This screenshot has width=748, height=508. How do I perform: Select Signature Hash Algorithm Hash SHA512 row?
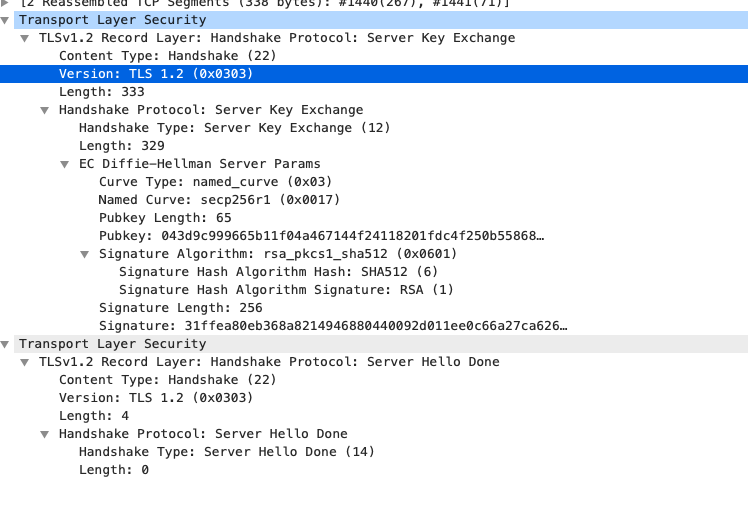click(x=278, y=272)
